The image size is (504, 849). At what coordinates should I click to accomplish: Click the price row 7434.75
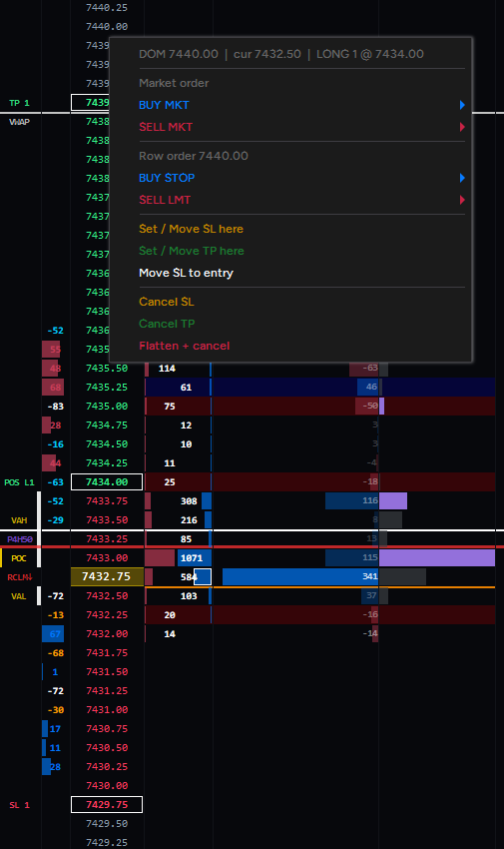[x=107, y=425]
